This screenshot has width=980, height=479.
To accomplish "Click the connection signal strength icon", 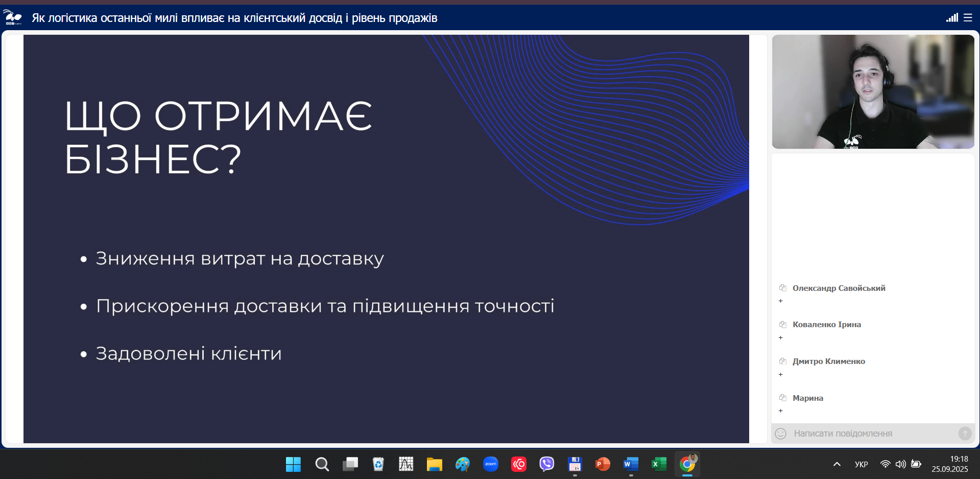I will pyautogui.click(x=952, y=18).
